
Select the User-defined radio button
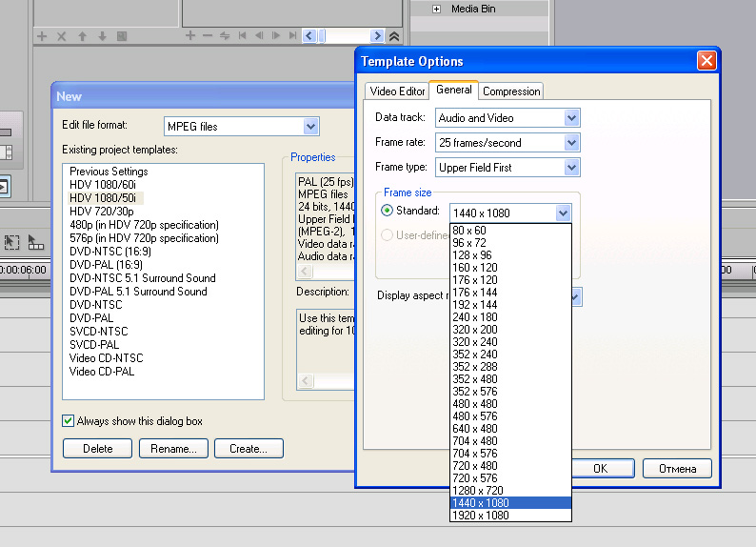click(387, 235)
